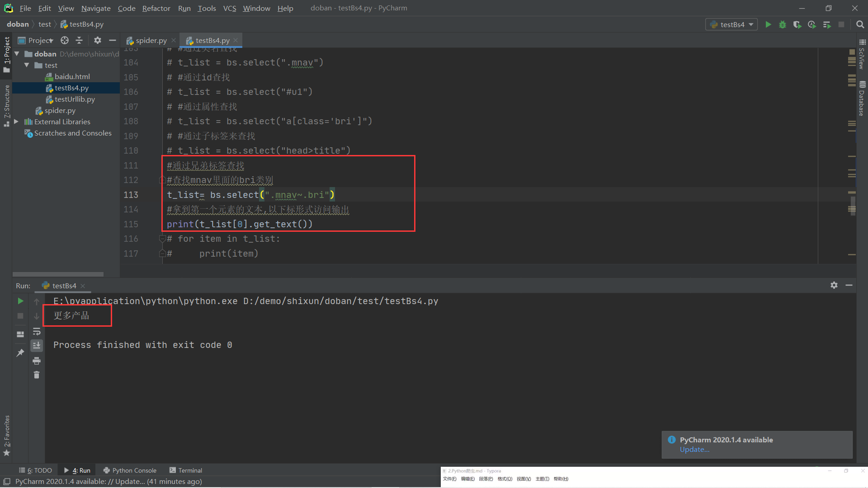Open Search Everywhere magnifier icon
The image size is (868, 488).
[x=860, y=24]
